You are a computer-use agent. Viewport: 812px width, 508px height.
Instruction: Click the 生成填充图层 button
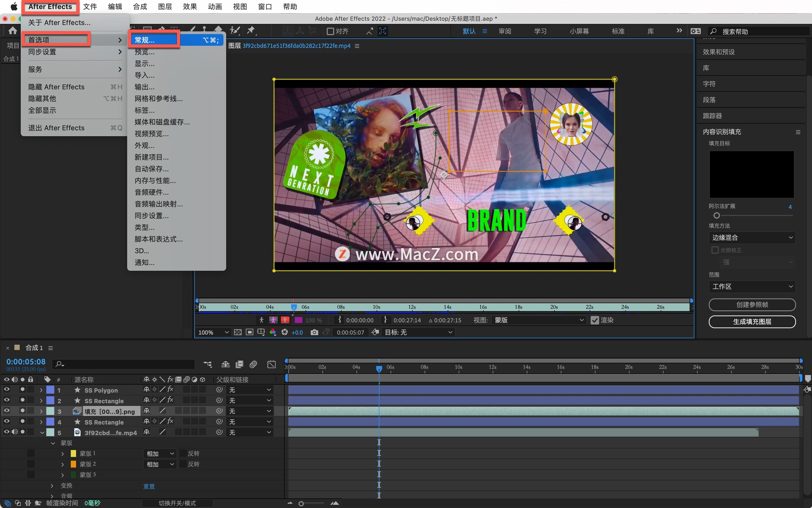752,322
